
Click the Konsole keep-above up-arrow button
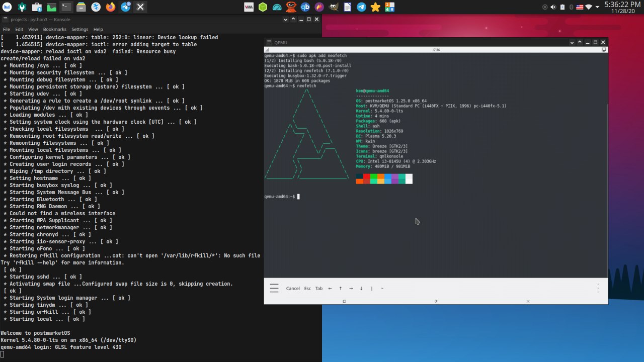293,19
